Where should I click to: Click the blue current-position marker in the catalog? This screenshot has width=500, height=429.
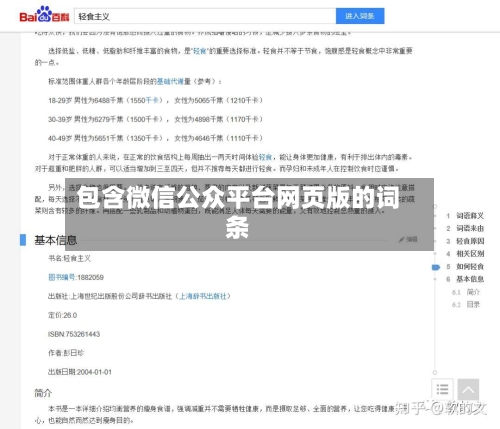click(x=435, y=267)
